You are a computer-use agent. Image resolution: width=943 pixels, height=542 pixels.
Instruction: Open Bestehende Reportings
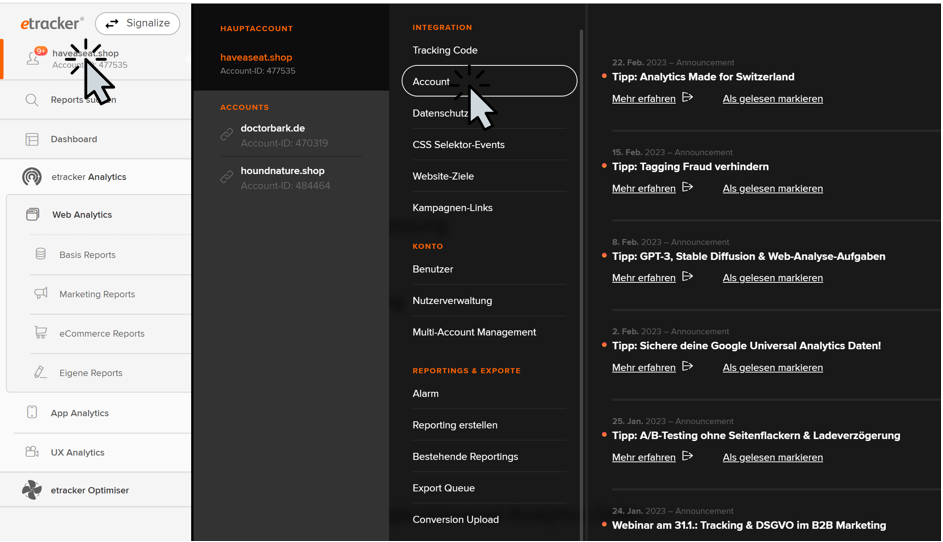(x=465, y=457)
